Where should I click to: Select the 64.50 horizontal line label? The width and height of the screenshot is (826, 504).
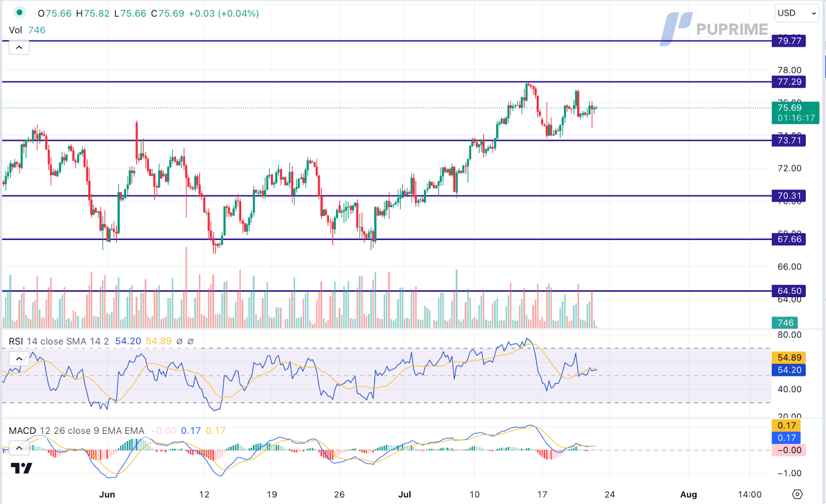pyautogui.click(x=789, y=291)
